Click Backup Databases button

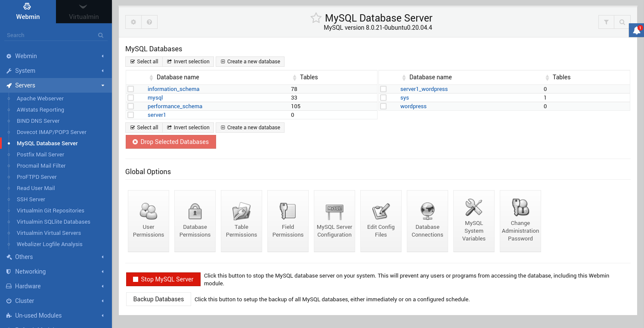point(158,299)
